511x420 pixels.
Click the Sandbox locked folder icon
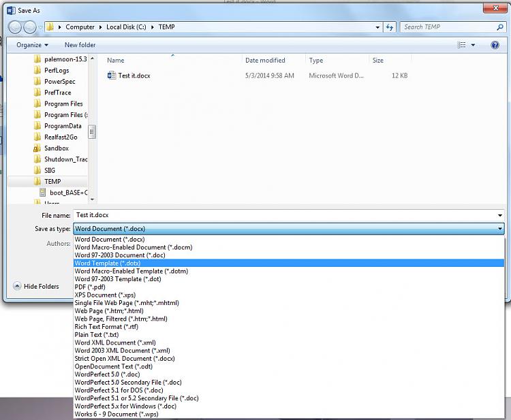coord(37,148)
